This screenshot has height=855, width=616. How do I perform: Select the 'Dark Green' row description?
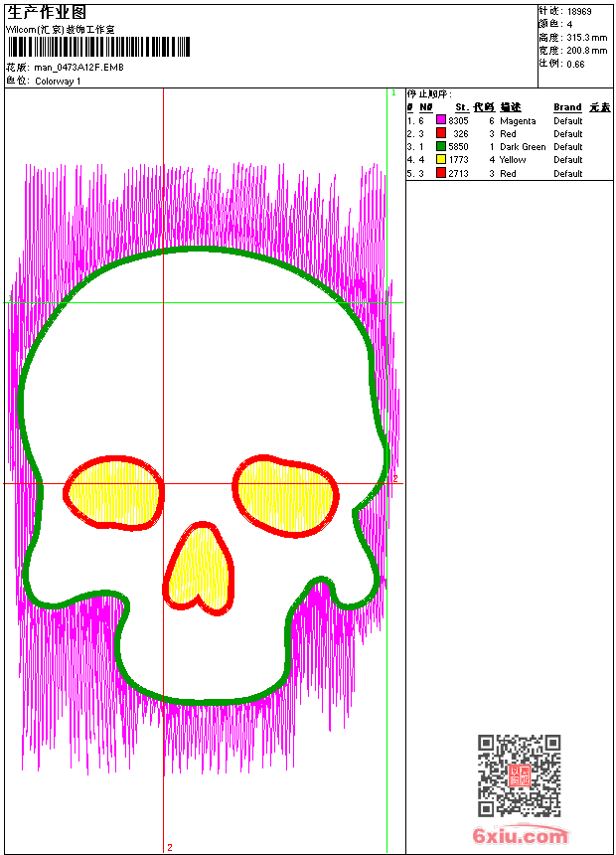523,146
